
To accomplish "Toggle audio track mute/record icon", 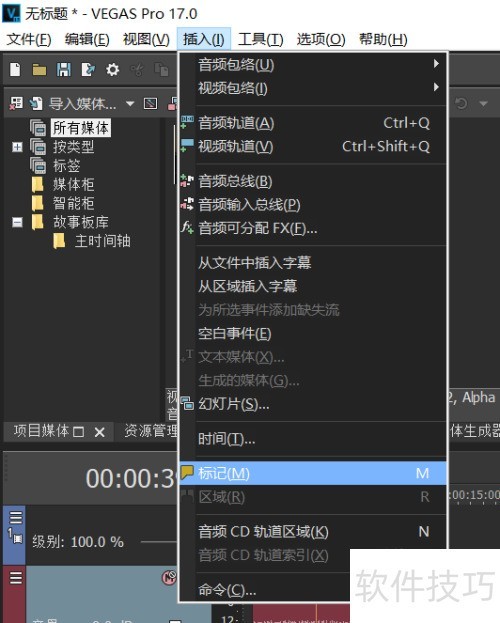I will click(x=169, y=577).
